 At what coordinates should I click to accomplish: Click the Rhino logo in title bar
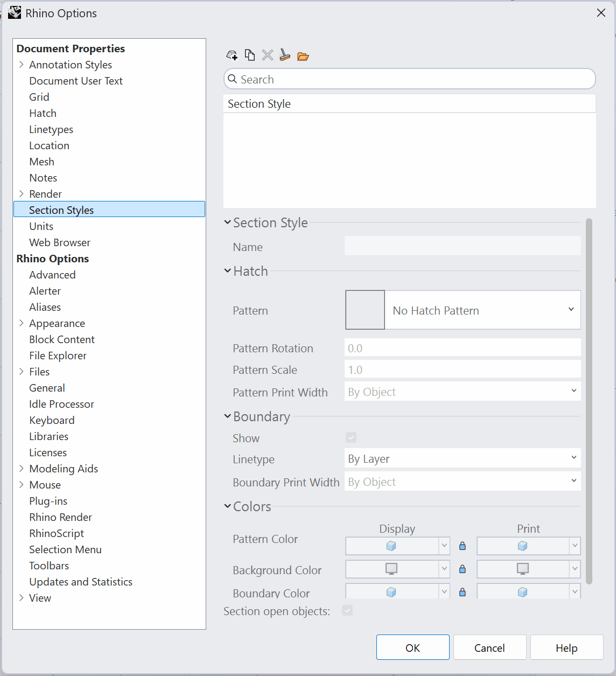[x=15, y=13]
